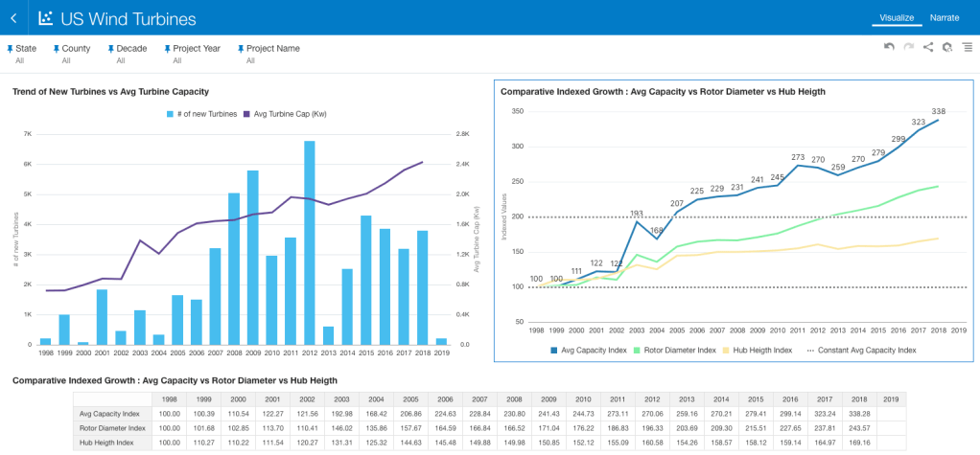Open the hamburger menu in toolbar
Viewport: 980px width, 455px height.
pos(967,47)
